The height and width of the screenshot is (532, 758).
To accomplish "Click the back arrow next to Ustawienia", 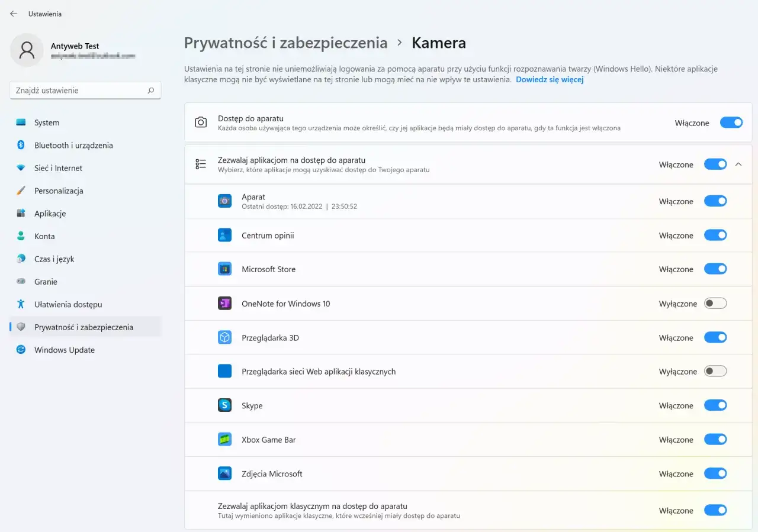I will coord(14,14).
